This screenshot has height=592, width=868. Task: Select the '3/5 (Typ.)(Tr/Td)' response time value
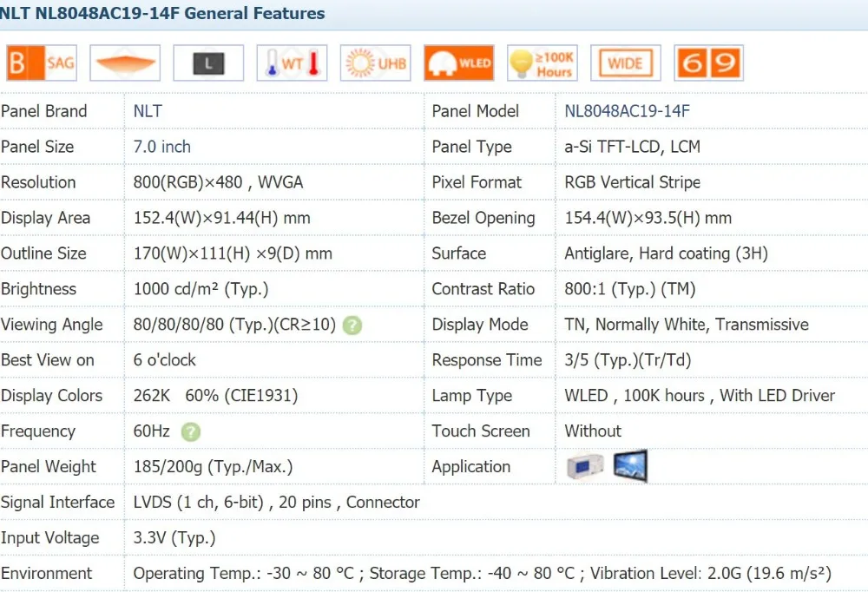pos(628,360)
